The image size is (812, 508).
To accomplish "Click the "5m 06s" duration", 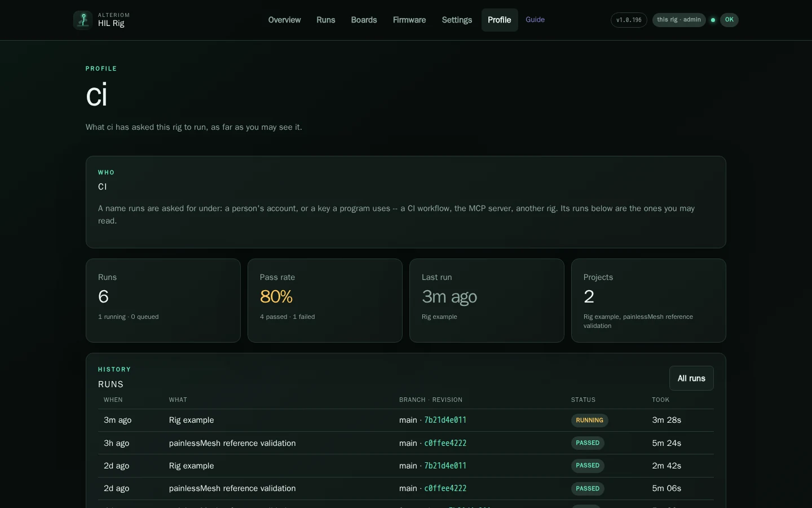I will [667, 488].
